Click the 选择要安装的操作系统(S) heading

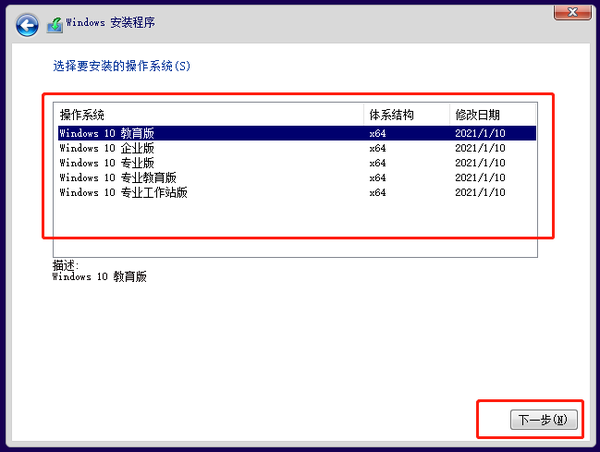122,66
